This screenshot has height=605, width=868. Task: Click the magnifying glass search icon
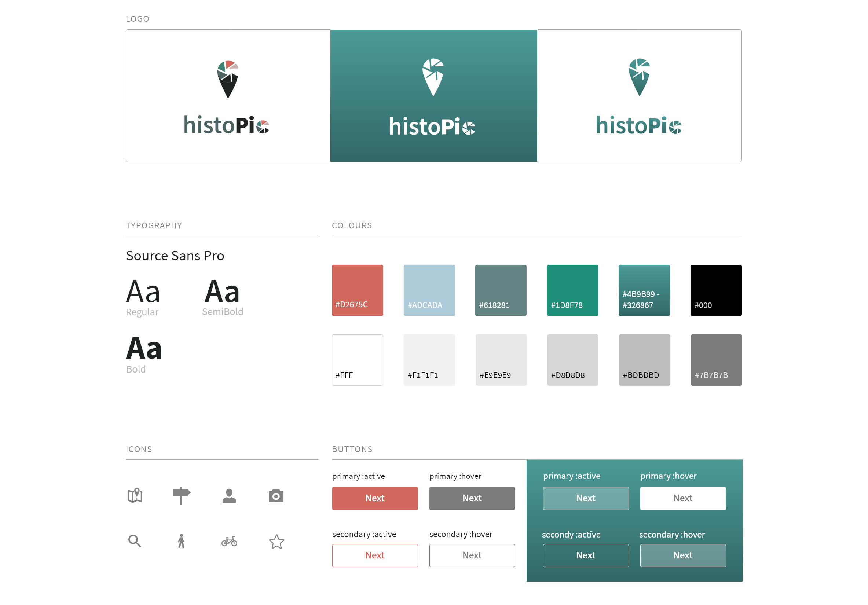click(x=135, y=541)
